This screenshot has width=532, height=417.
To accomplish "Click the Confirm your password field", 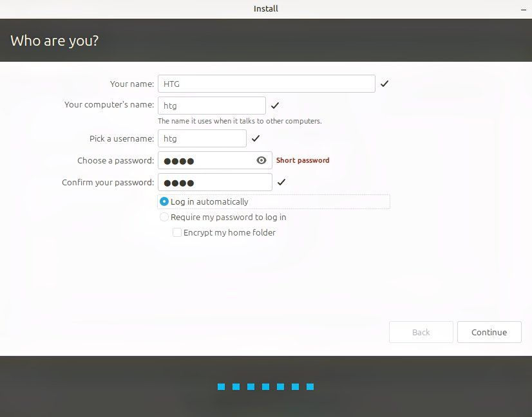I will coord(214,182).
